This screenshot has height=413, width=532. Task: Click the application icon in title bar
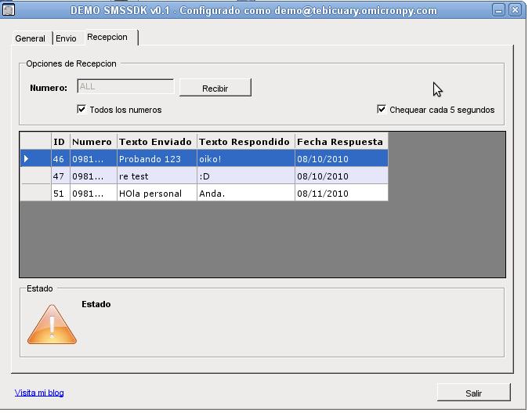pyautogui.click(x=9, y=10)
